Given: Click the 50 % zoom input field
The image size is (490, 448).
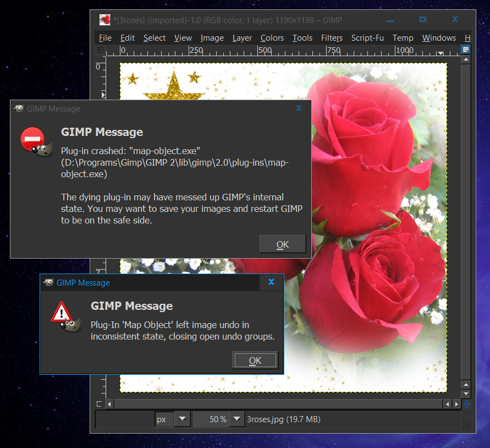Looking at the screenshot, I should pyautogui.click(x=211, y=419).
